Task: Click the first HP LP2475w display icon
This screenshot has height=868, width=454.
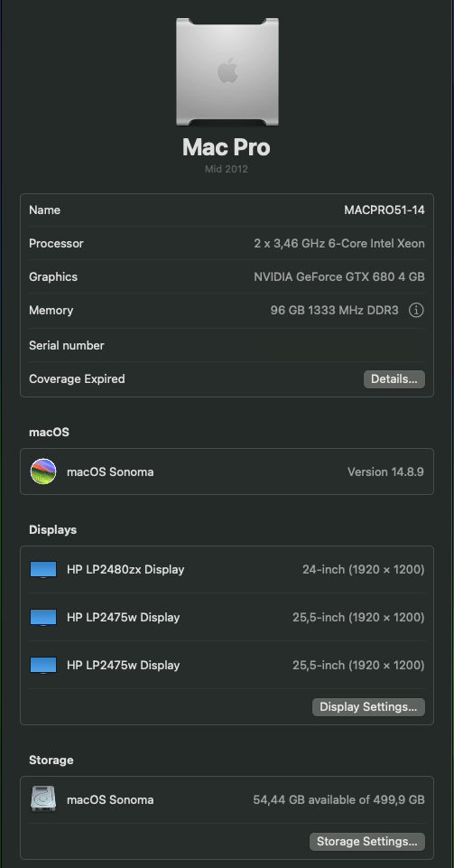Action: (43, 617)
